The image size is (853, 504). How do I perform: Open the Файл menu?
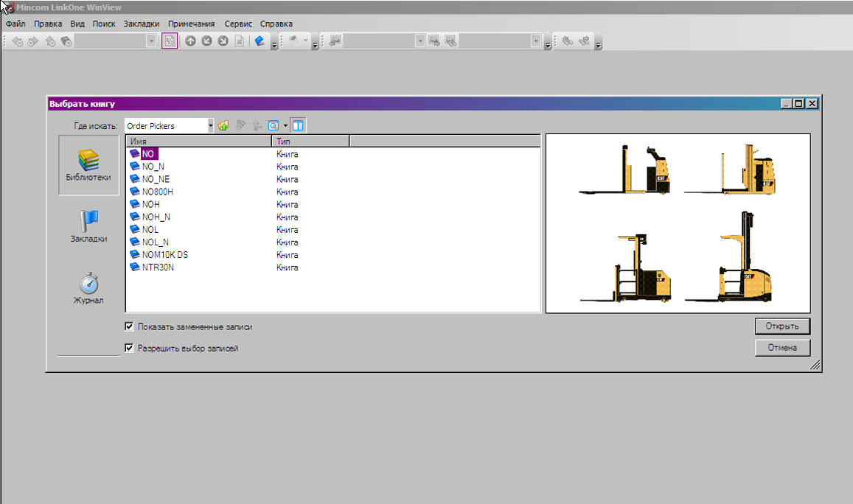[x=15, y=24]
